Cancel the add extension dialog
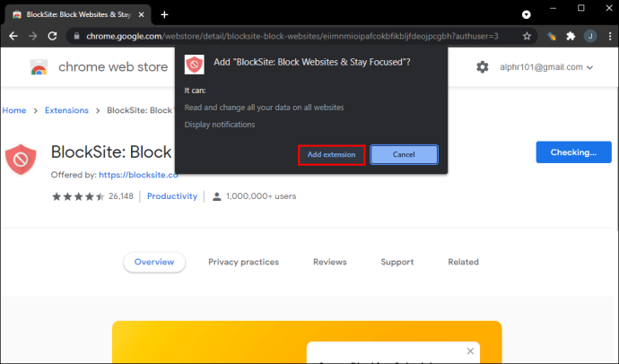The height and width of the screenshot is (364, 619). point(404,154)
